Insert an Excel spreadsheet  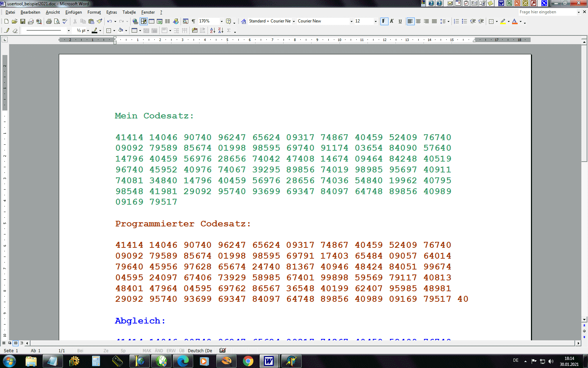(x=160, y=21)
